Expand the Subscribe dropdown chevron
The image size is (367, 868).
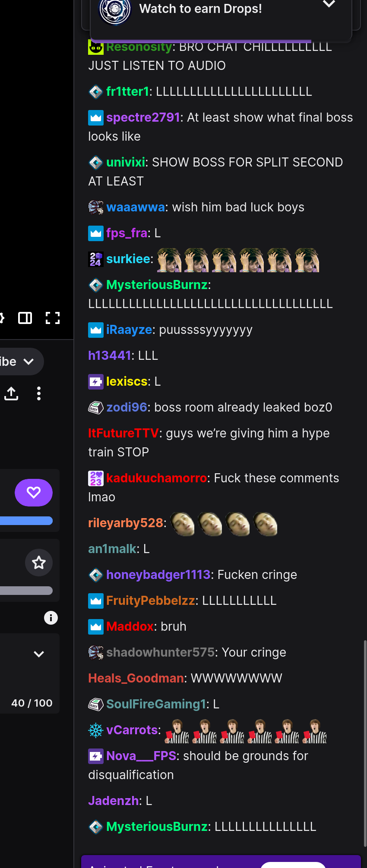29,362
